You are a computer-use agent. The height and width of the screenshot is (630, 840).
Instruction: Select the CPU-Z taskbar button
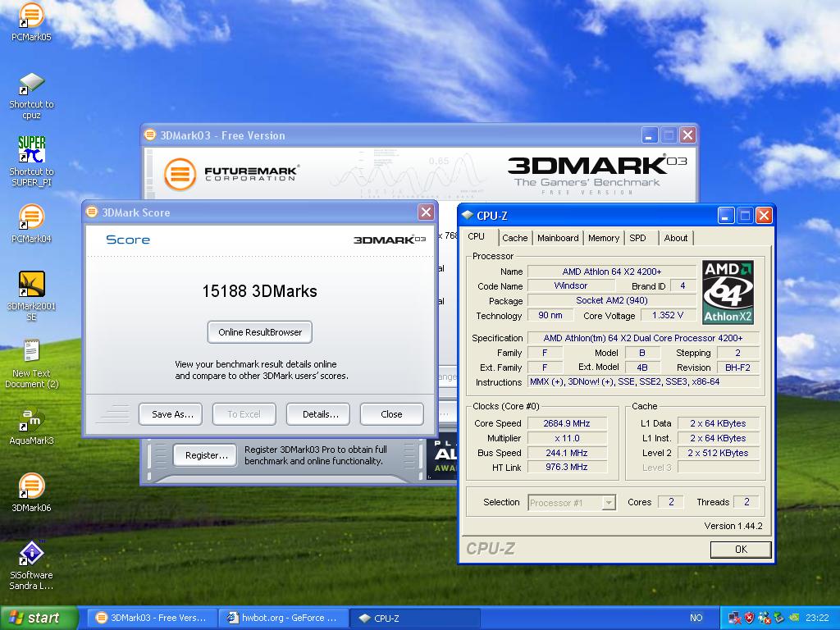415,618
